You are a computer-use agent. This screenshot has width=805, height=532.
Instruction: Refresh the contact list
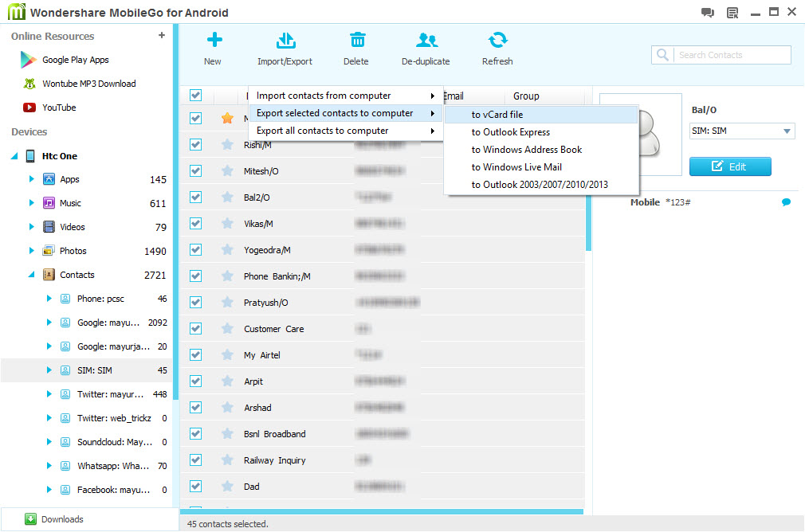497,40
